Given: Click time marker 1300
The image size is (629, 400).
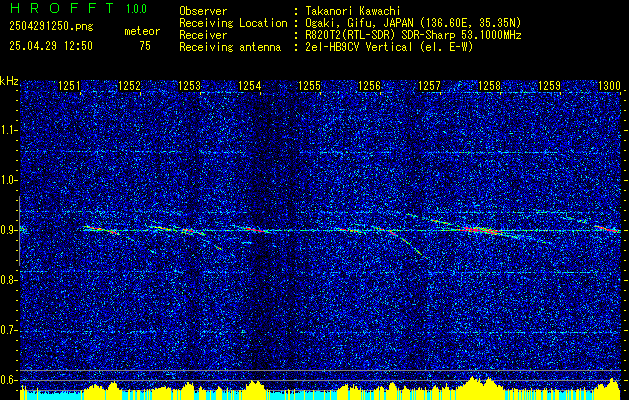Looking at the screenshot, I should point(609,86).
